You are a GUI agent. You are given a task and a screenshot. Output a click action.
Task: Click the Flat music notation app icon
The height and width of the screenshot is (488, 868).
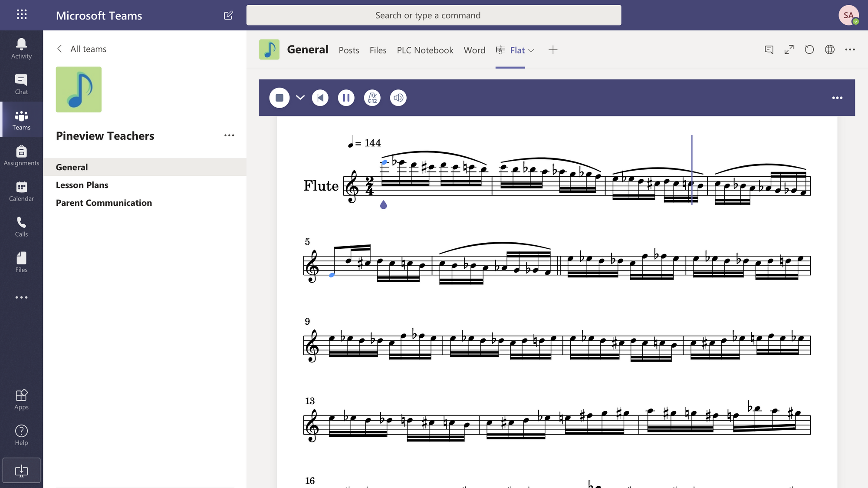(x=500, y=49)
